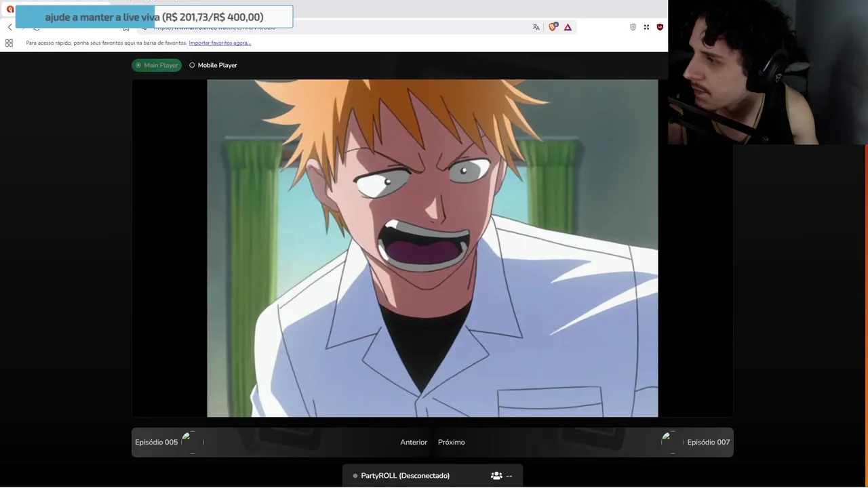The height and width of the screenshot is (488, 868).
Task: Click the Brave Rewards triangle icon
Action: [568, 27]
